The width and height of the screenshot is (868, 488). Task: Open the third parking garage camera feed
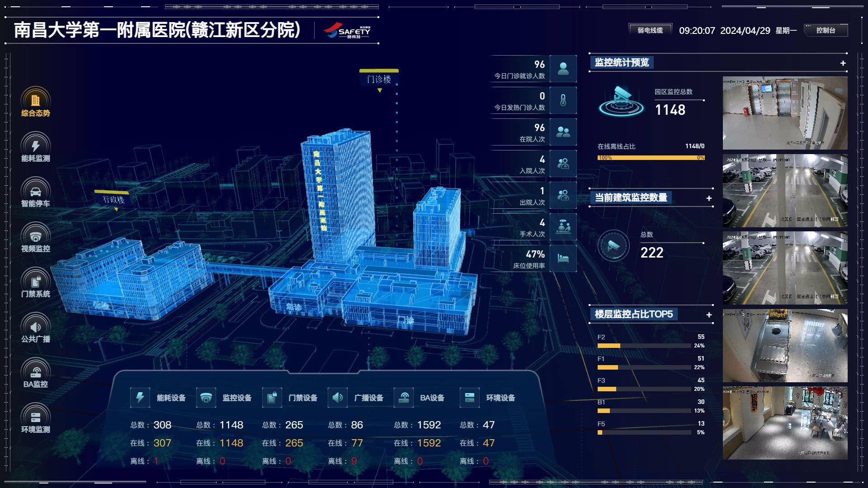[x=785, y=268]
